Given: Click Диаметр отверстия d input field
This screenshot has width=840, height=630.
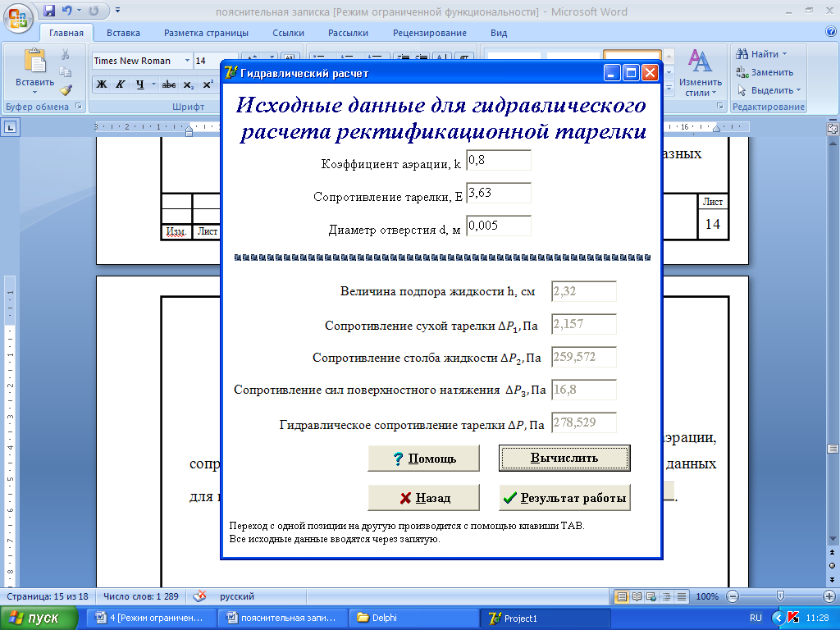Looking at the screenshot, I should (x=499, y=226).
